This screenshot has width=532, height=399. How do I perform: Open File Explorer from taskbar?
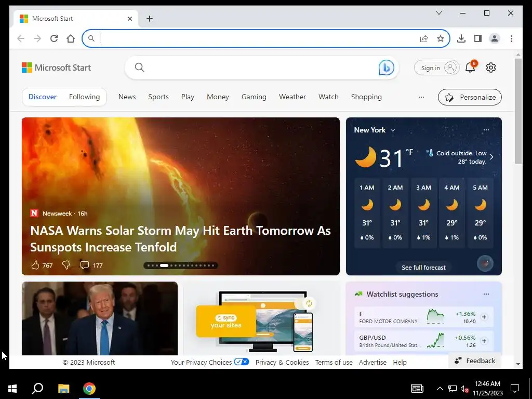pyautogui.click(x=63, y=389)
